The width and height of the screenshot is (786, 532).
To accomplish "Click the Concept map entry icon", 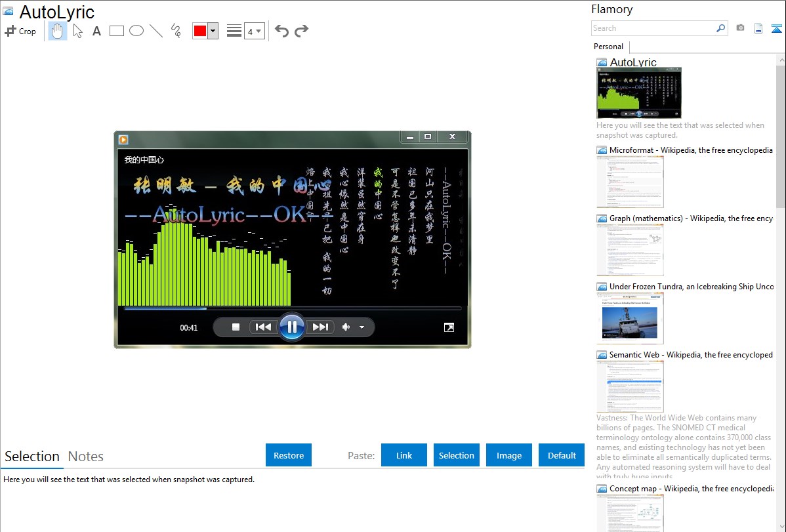I will point(602,489).
